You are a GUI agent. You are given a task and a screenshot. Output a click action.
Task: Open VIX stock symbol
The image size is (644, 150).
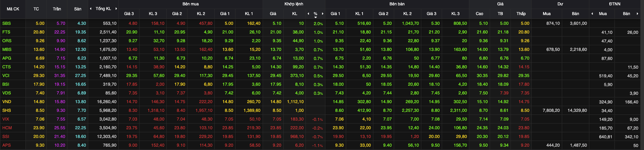[6, 119]
